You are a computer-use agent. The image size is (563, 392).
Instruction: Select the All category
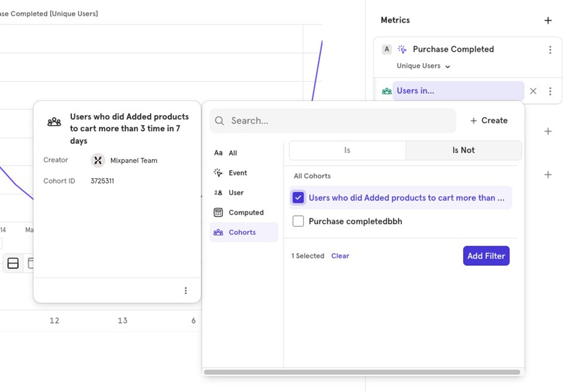(x=244, y=153)
